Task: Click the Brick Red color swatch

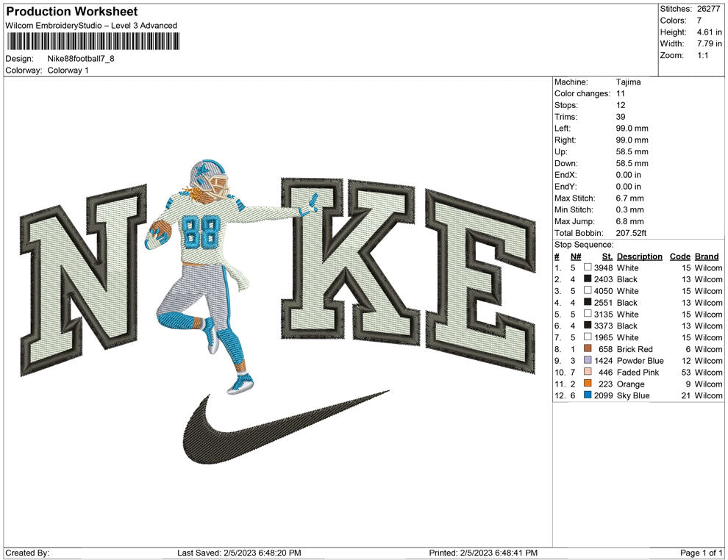Action: (588, 348)
